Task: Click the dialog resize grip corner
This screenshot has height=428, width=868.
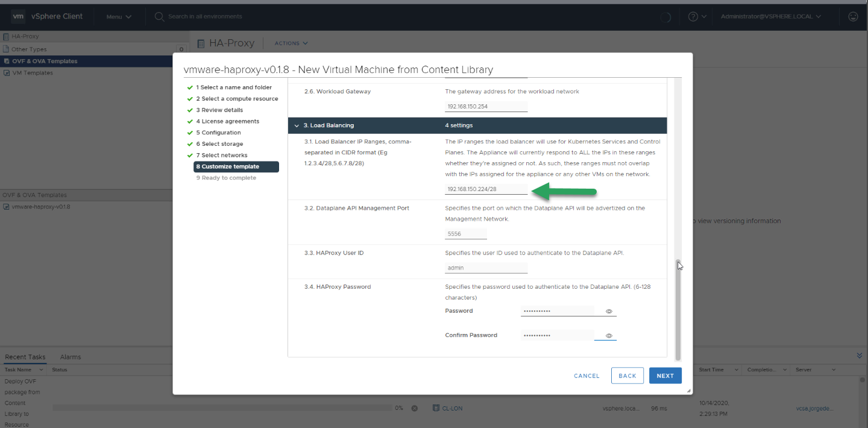Action: pos(689,391)
